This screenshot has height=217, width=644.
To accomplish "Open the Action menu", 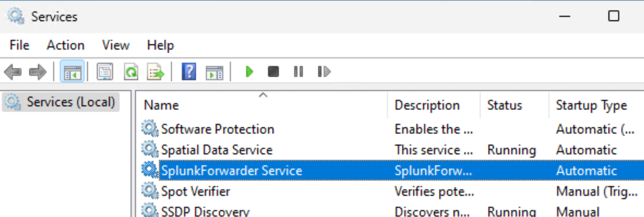I will point(65,45).
